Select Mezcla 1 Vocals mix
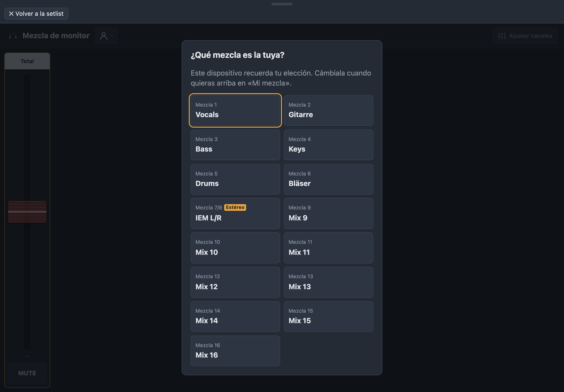The width and height of the screenshot is (564, 392). (x=235, y=110)
